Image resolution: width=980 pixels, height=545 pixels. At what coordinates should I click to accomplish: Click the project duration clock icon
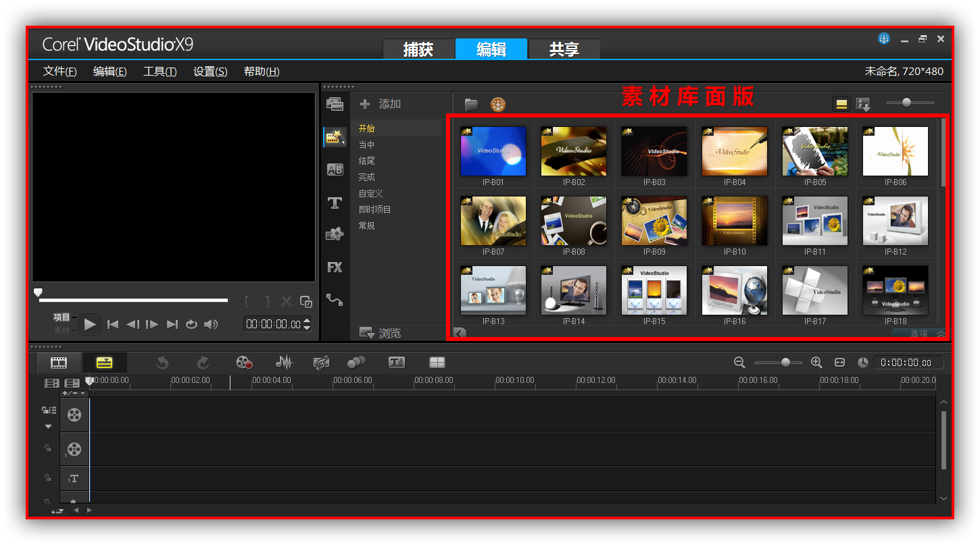[863, 363]
